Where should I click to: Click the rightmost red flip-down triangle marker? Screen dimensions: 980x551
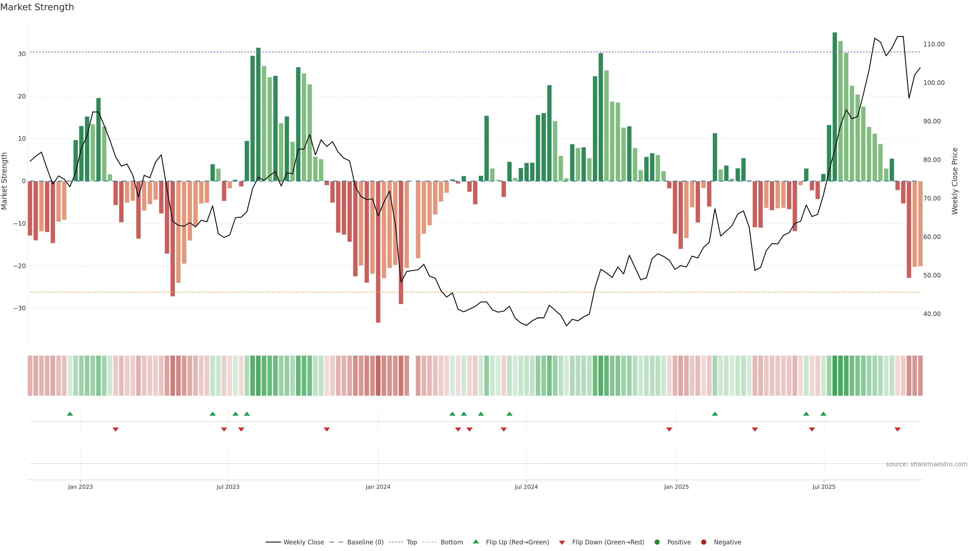tap(898, 429)
